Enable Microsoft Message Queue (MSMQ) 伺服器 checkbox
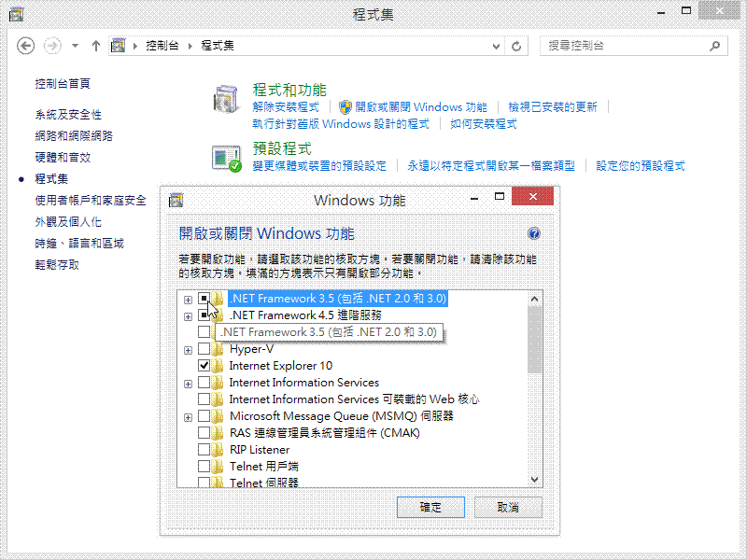The image size is (747, 560). pyautogui.click(x=204, y=416)
